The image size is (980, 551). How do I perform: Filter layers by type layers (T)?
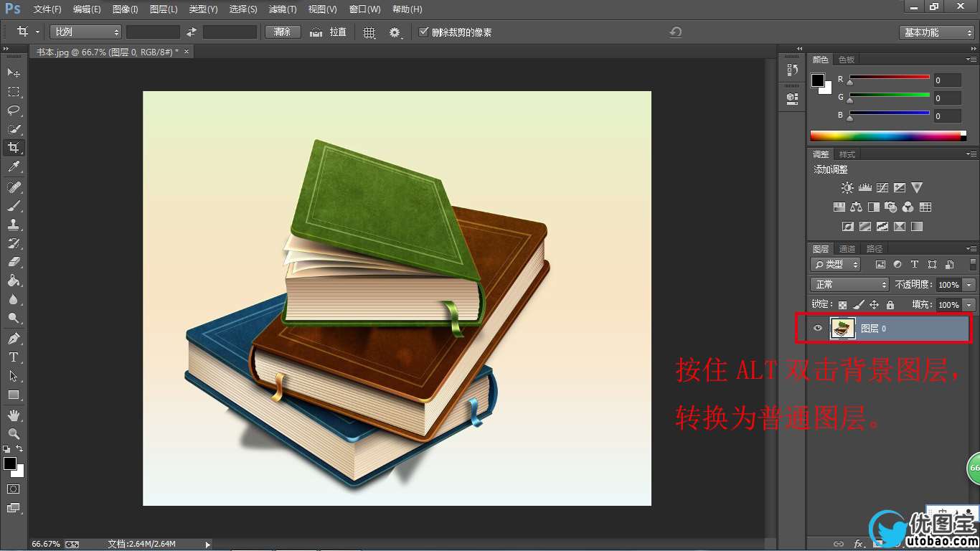coord(915,265)
